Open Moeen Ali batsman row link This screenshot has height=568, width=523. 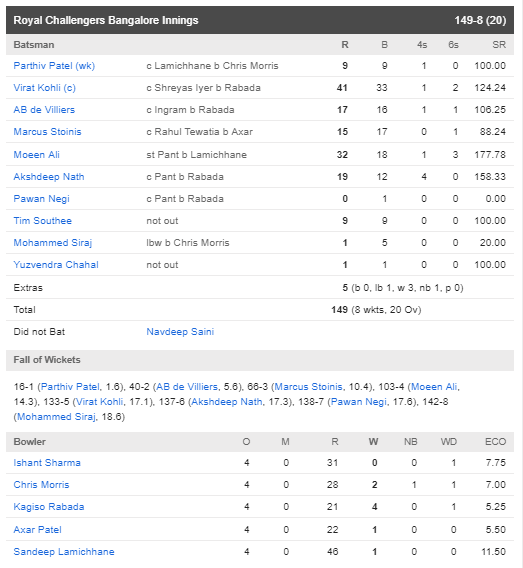[x=37, y=155]
